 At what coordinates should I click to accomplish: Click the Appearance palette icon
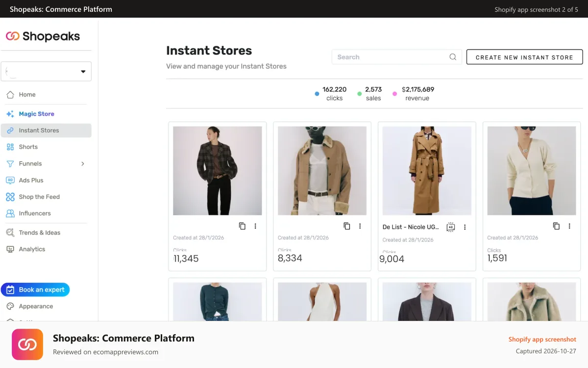[10, 306]
